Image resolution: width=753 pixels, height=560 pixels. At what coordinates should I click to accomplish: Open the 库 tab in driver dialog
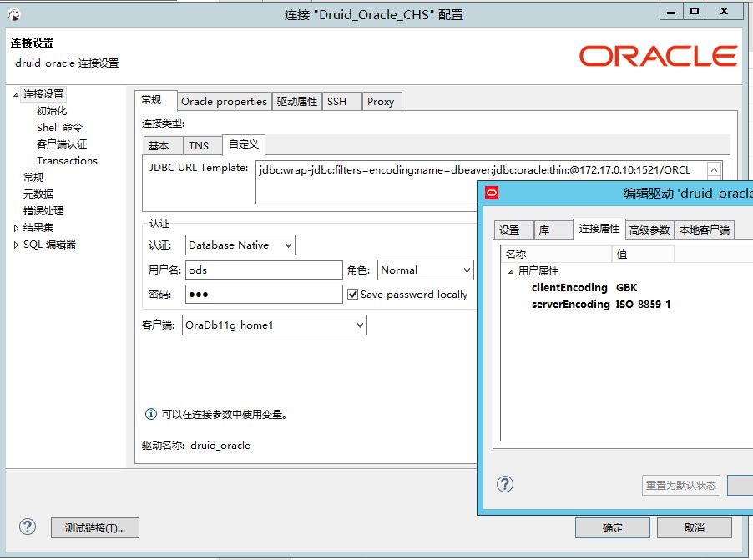coord(553,230)
